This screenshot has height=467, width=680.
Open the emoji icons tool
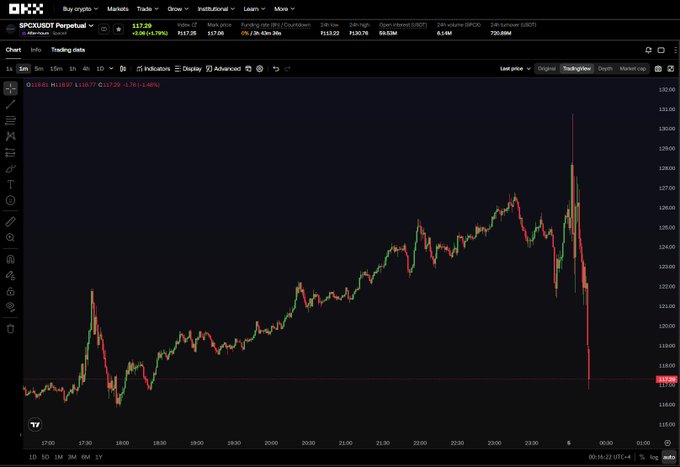pyautogui.click(x=10, y=200)
